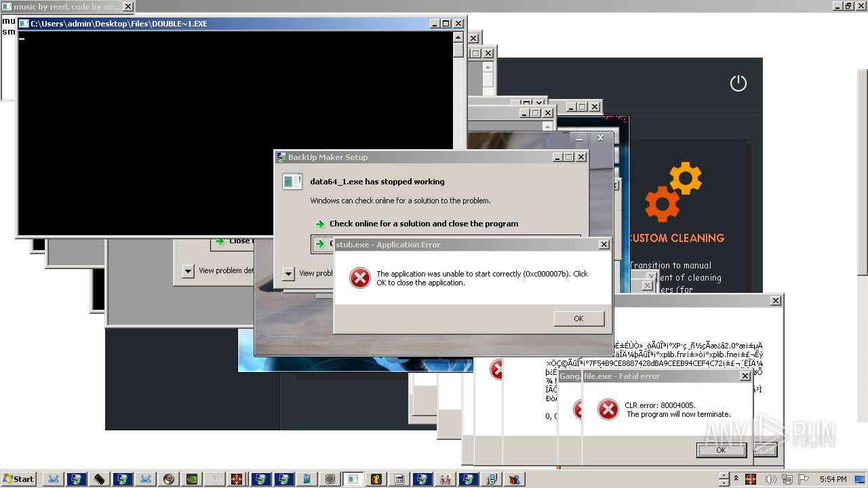Viewport: 868px width, 488px height.
Task: Click the red error icon in stub.exe dialog
Action: click(x=359, y=278)
